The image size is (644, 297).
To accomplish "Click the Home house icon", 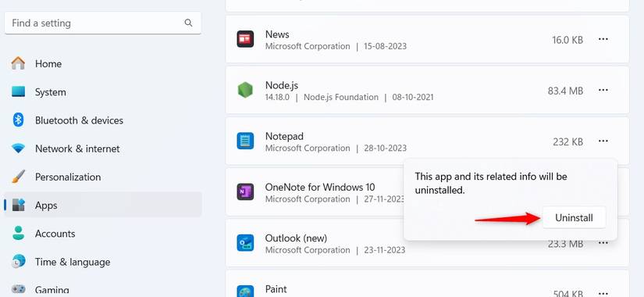I will coord(18,63).
